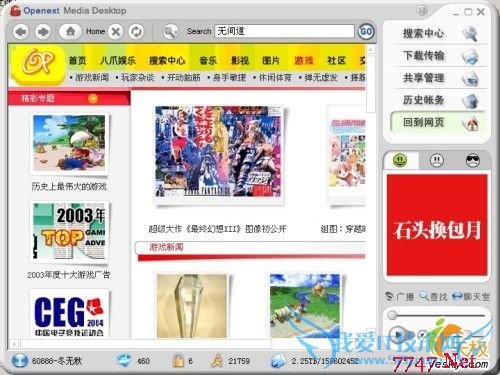Open the 游戏新闻 sub-navigation link
500x375 pixels.
92,78
